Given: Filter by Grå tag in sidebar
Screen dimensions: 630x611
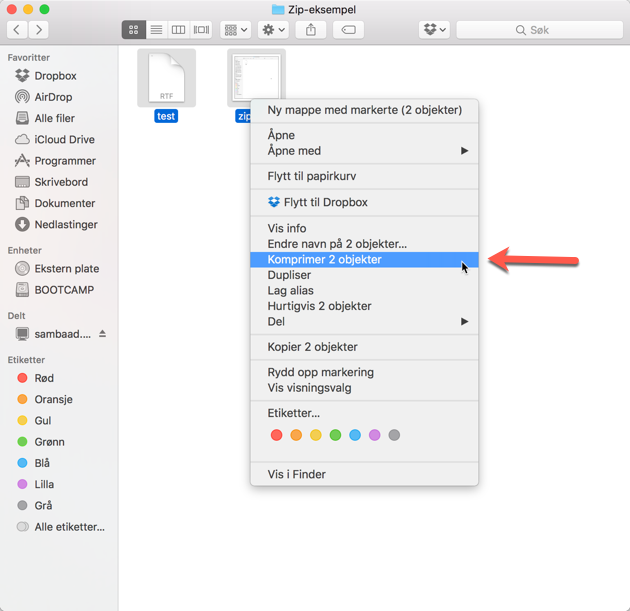Looking at the screenshot, I should (43, 505).
